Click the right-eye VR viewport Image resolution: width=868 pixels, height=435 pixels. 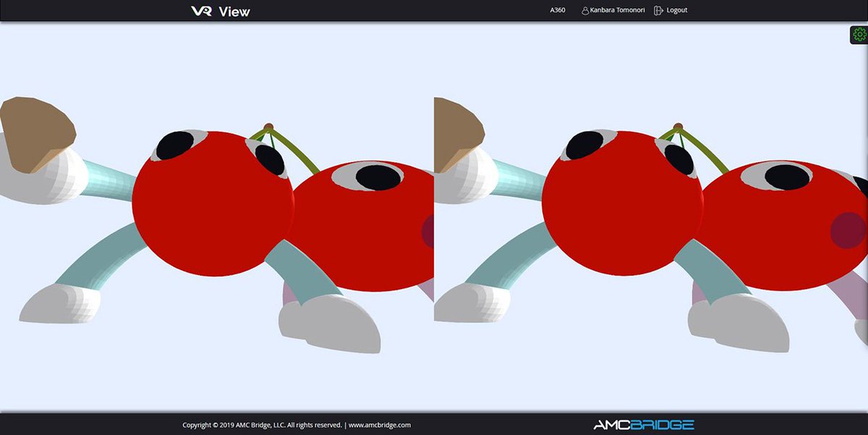point(651,217)
